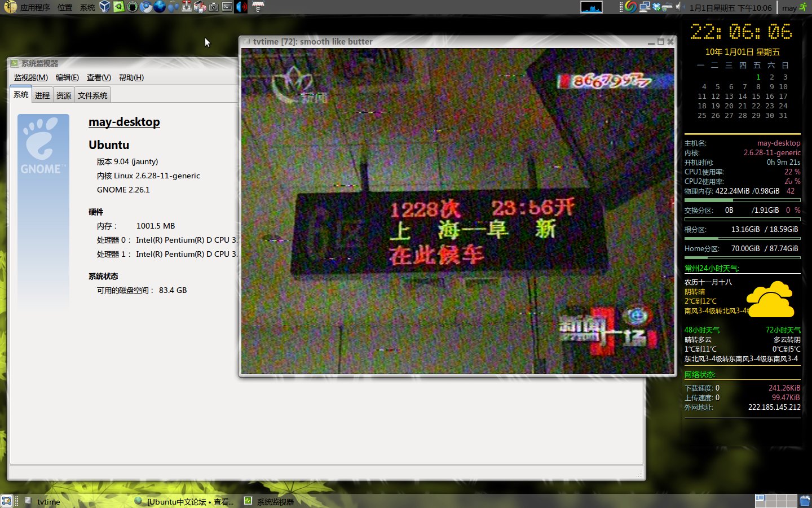Click the Dropbox tray icon
This screenshot has width=812, height=508.
(656, 7)
